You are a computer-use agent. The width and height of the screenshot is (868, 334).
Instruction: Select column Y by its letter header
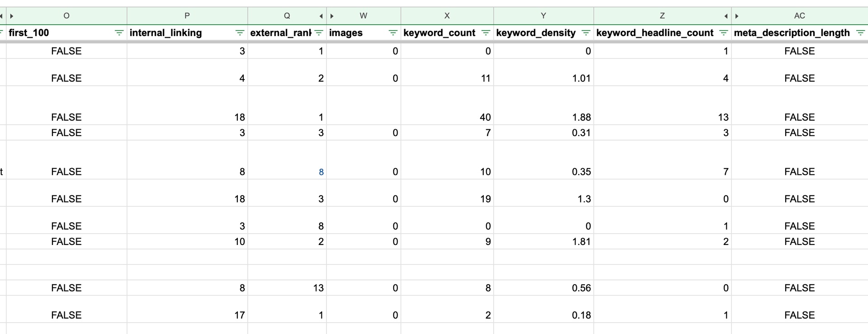pos(543,16)
